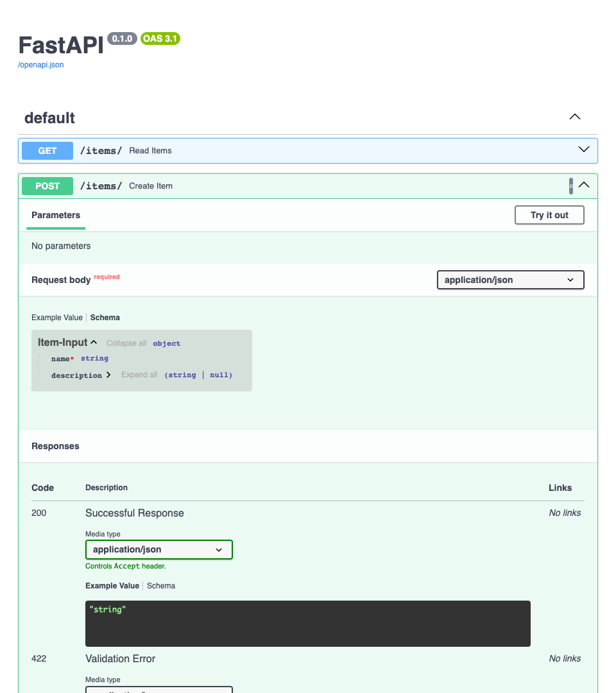
Task: Collapse the default tag section arrow
Action: pyautogui.click(x=574, y=117)
